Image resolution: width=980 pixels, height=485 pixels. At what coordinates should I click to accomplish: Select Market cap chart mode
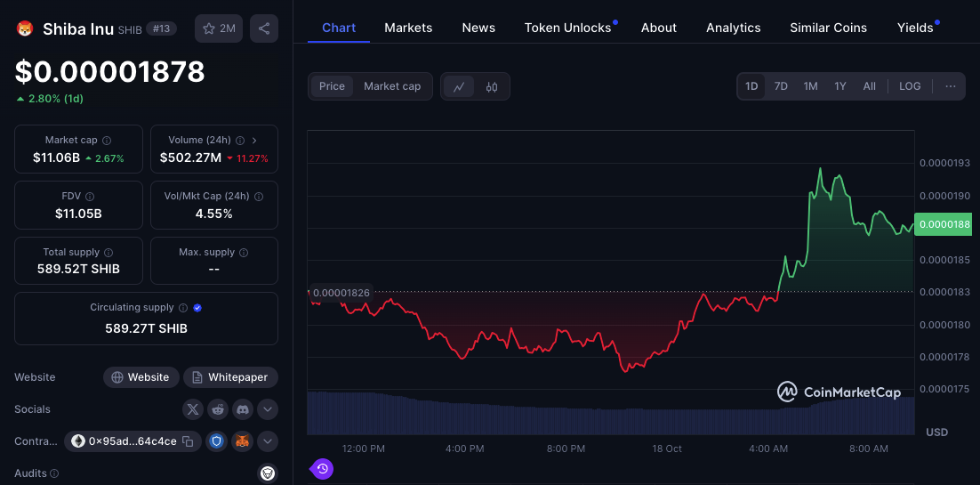coord(392,86)
